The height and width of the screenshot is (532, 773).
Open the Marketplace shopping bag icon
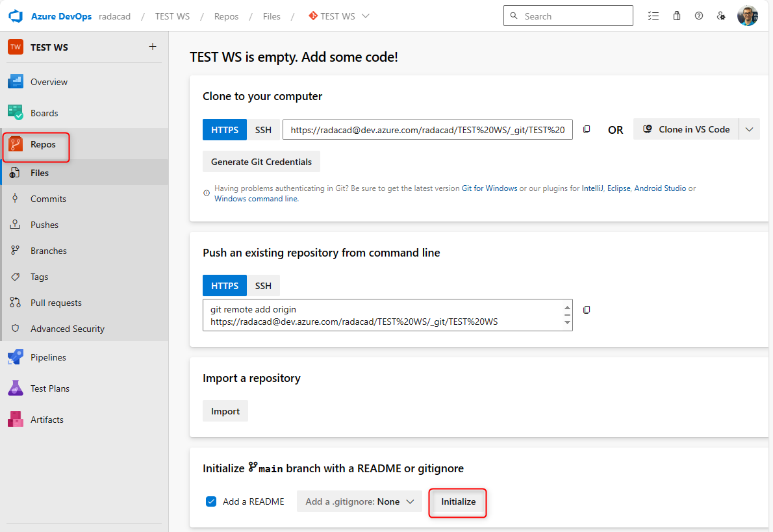point(676,16)
